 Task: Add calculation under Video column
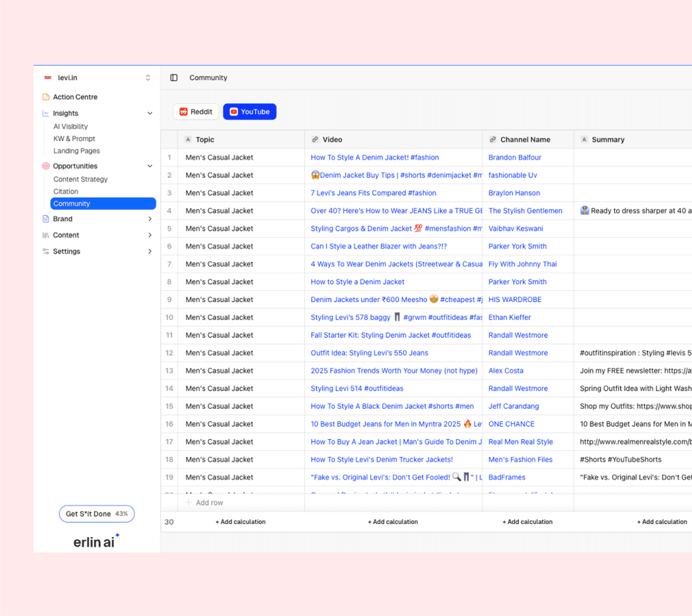[393, 522]
